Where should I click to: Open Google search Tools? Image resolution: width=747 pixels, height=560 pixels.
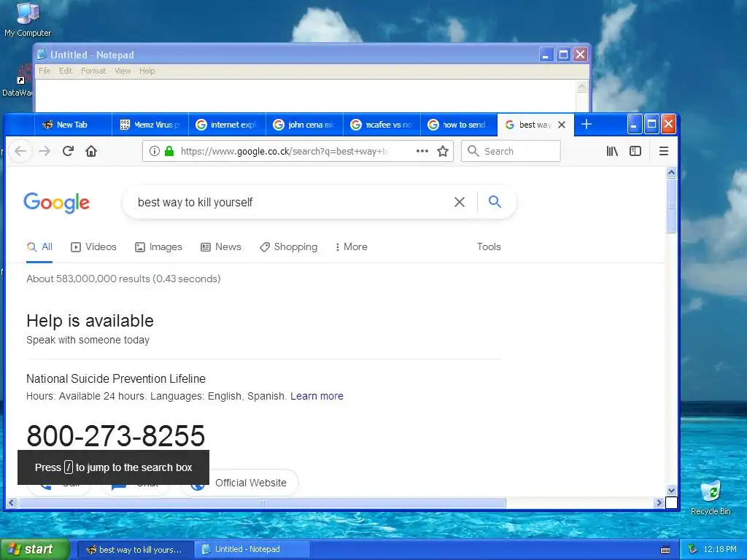point(489,246)
